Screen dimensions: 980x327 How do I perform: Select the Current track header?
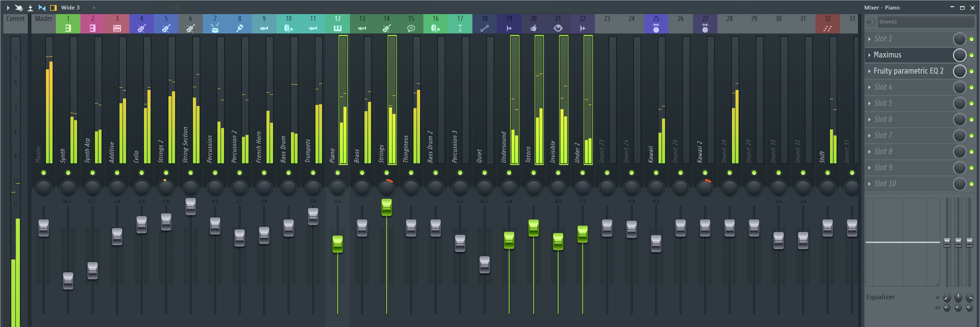point(16,24)
